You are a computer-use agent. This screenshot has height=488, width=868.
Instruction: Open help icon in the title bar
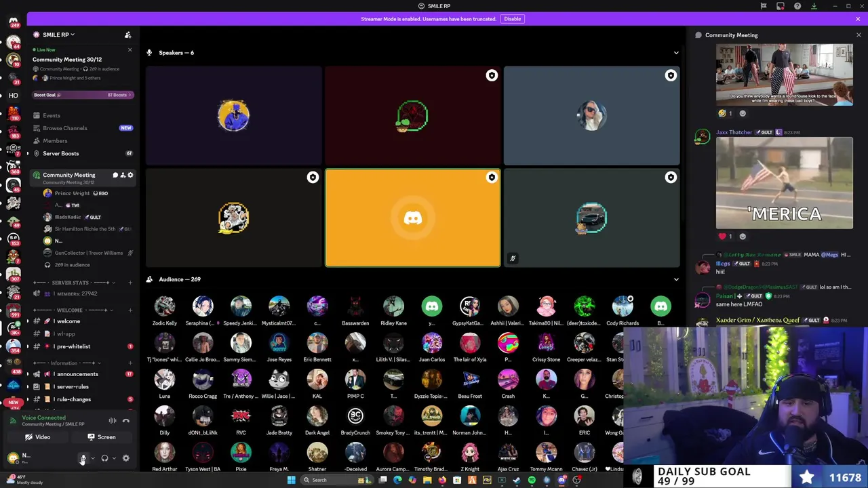(797, 6)
